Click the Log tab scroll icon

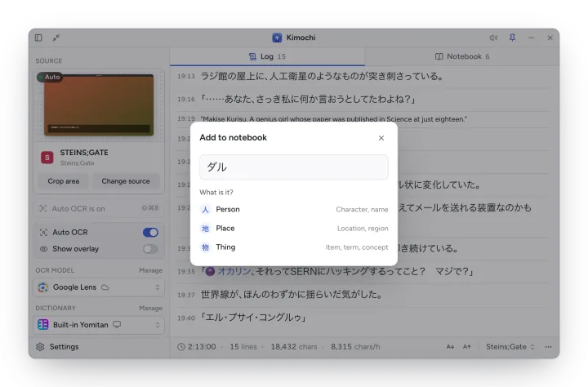point(252,56)
